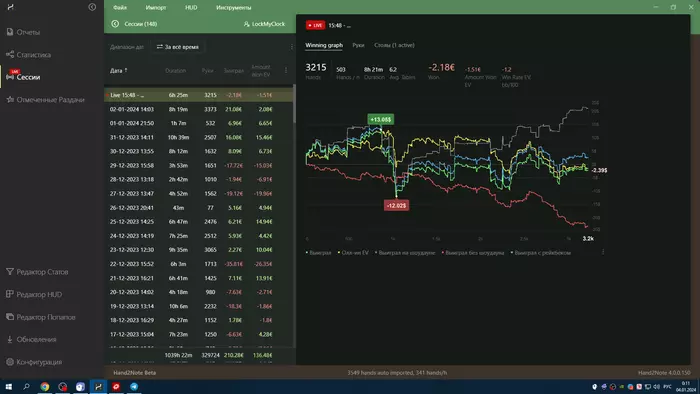This screenshot has width=700, height=394.
Task: Select the Live 15:48 session row
Action: click(x=199, y=95)
